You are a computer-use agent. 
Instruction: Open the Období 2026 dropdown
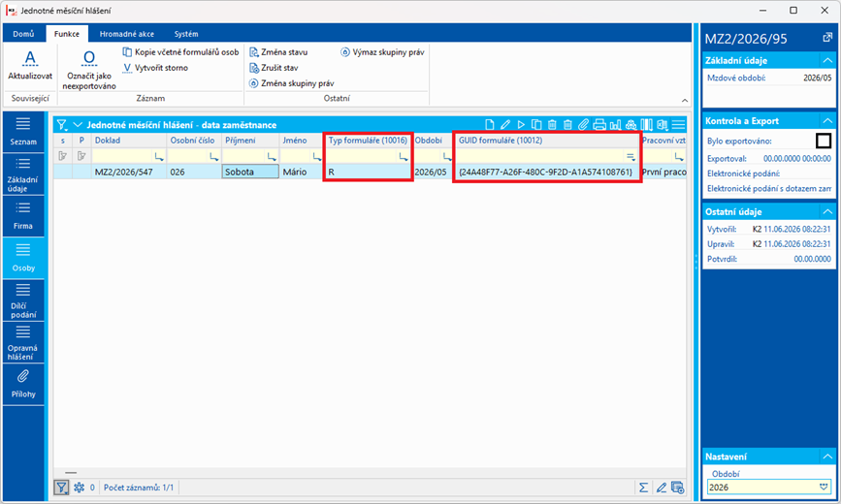(x=824, y=487)
